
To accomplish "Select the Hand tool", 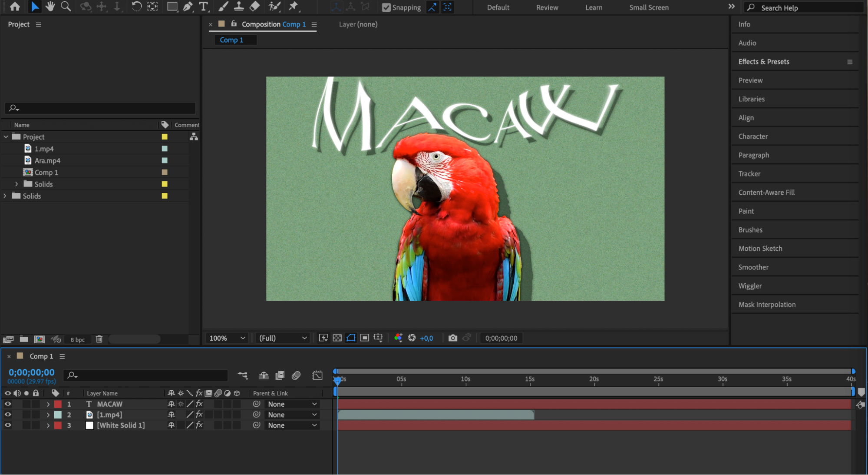I will click(x=50, y=7).
